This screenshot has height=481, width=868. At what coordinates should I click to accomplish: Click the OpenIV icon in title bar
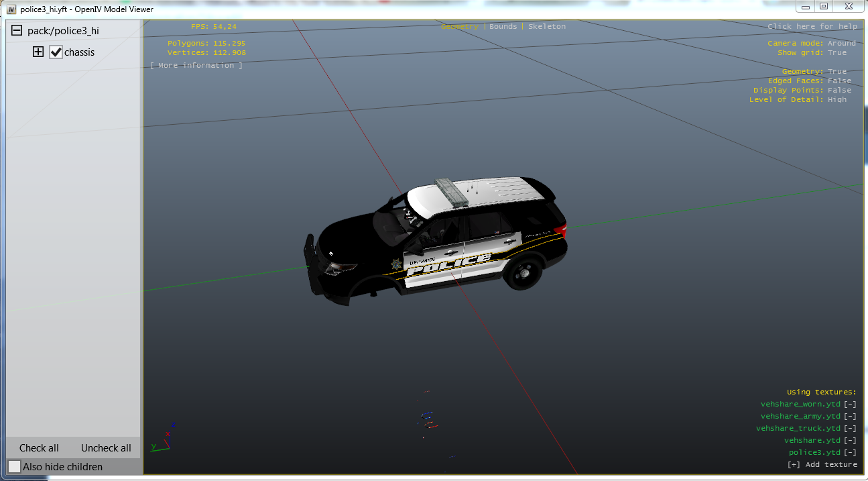(x=11, y=9)
